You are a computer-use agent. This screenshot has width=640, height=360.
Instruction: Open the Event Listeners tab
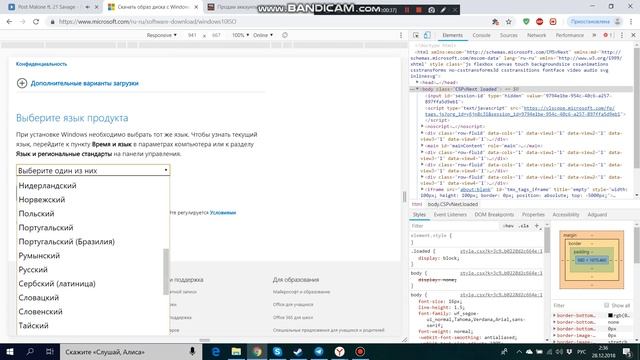pos(450,215)
